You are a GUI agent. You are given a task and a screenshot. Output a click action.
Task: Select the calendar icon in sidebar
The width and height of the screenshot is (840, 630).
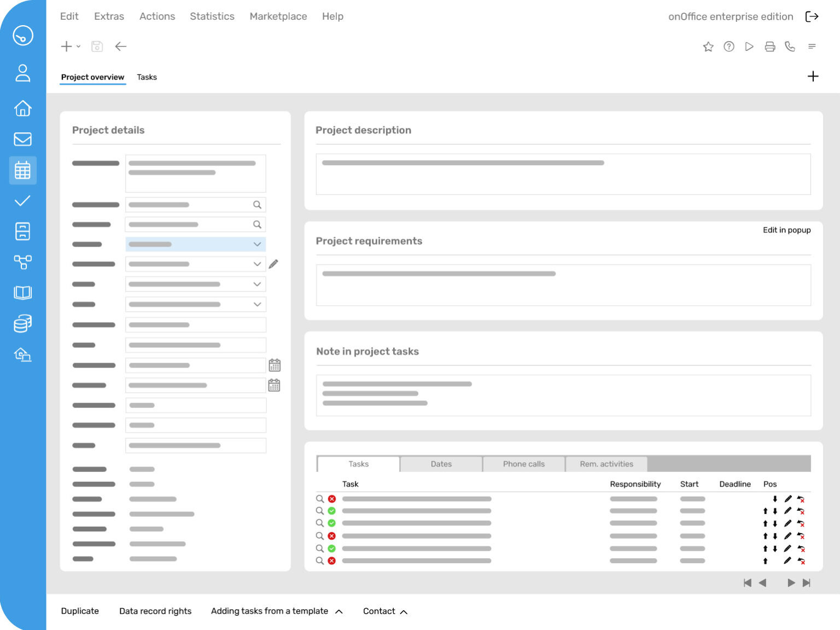[x=22, y=170]
